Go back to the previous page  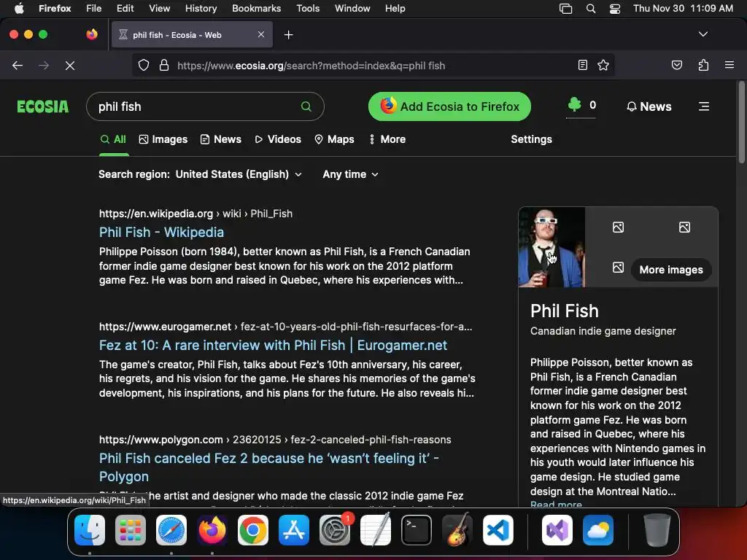18,65
